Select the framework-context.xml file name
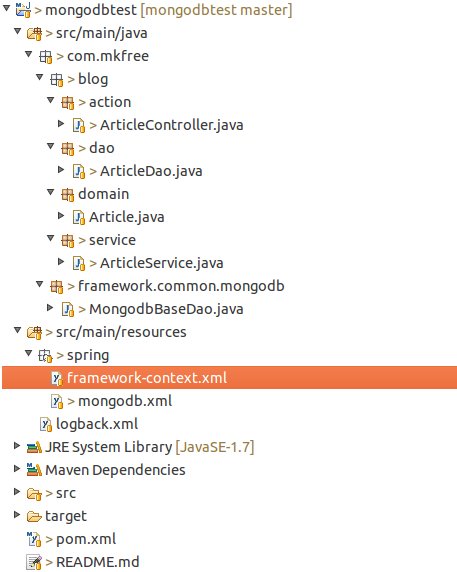The height and width of the screenshot is (572, 457). [147, 378]
